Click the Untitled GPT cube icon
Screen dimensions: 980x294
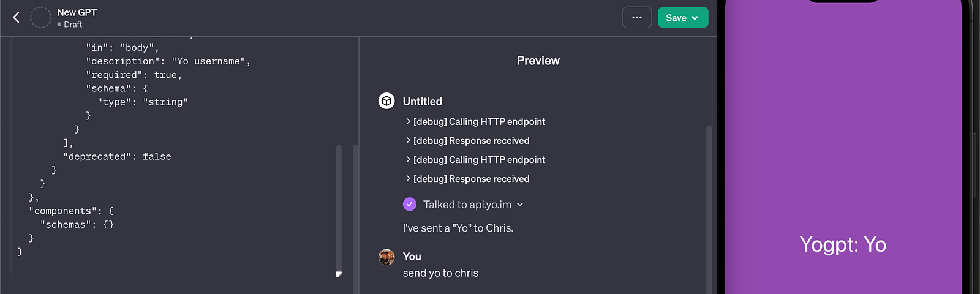tap(386, 101)
